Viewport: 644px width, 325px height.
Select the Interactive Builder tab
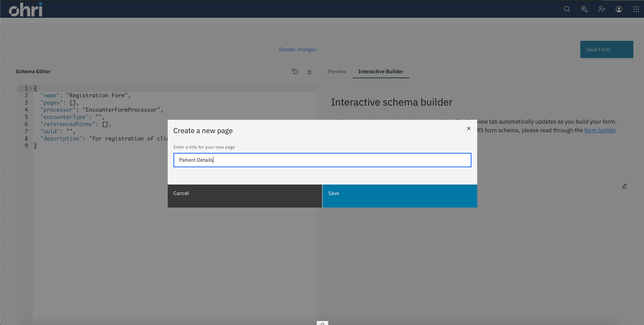point(381,71)
